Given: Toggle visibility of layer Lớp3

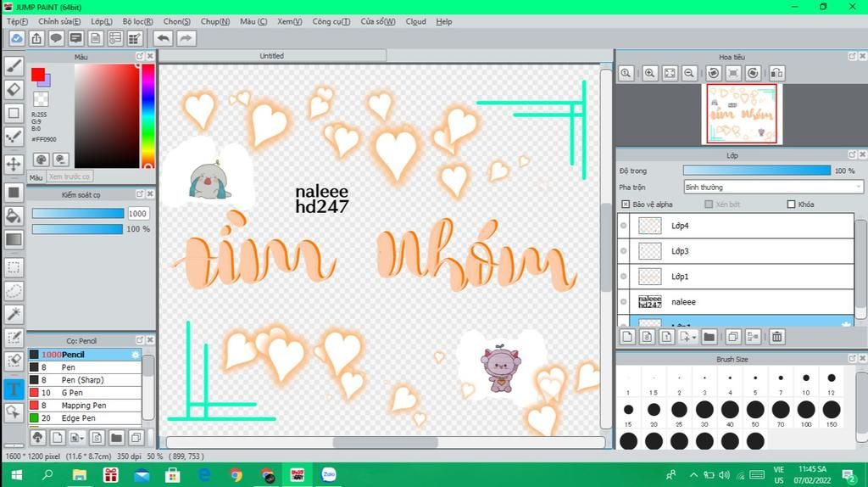Looking at the screenshot, I should 624,251.
